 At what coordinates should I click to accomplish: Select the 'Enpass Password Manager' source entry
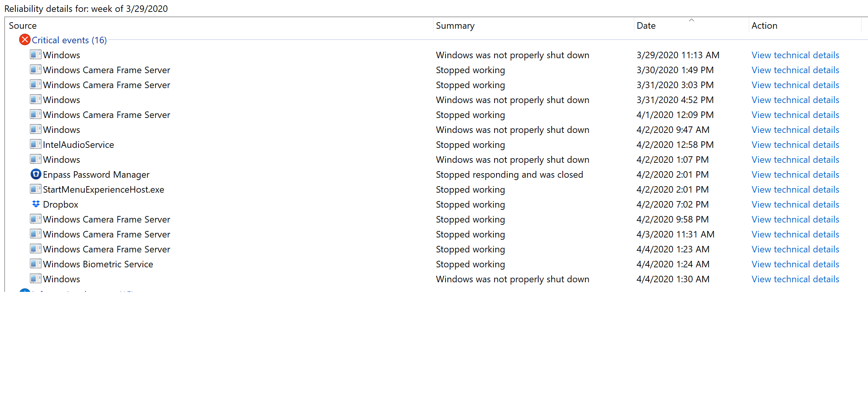click(96, 175)
